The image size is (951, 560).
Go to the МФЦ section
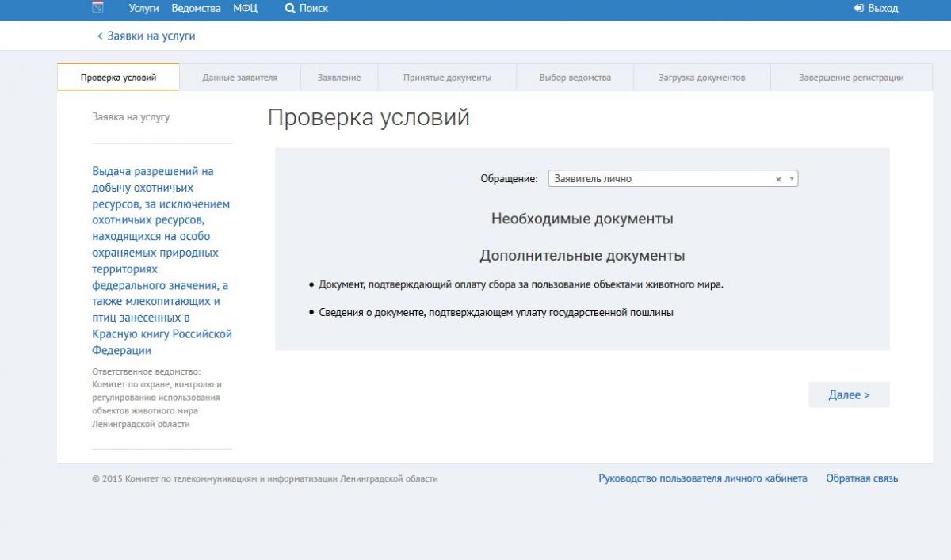click(245, 8)
